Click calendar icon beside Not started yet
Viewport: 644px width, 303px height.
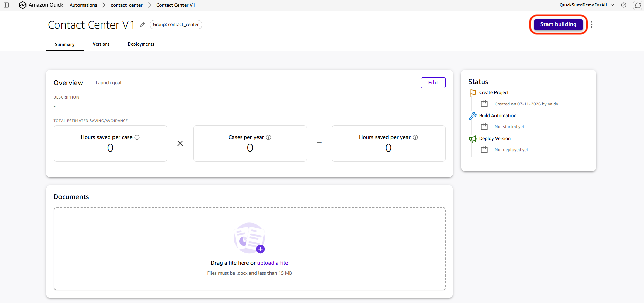484,127
